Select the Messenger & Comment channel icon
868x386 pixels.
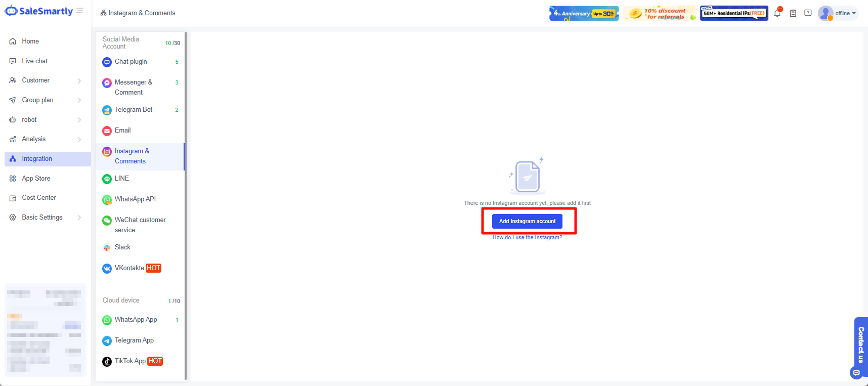pos(107,83)
